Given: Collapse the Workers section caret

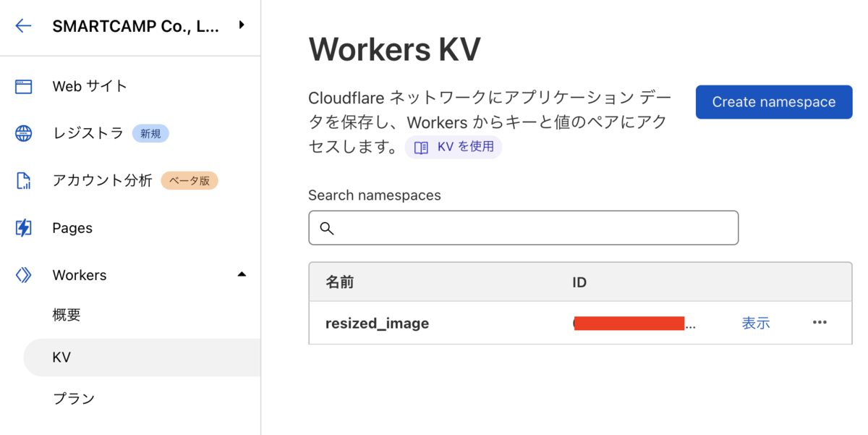Looking at the screenshot, I should (242, 274).
